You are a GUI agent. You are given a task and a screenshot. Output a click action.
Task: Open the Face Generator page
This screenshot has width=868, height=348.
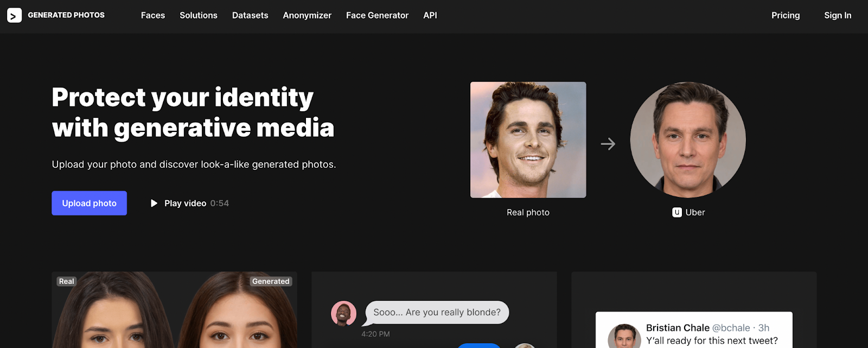(377, 15)
